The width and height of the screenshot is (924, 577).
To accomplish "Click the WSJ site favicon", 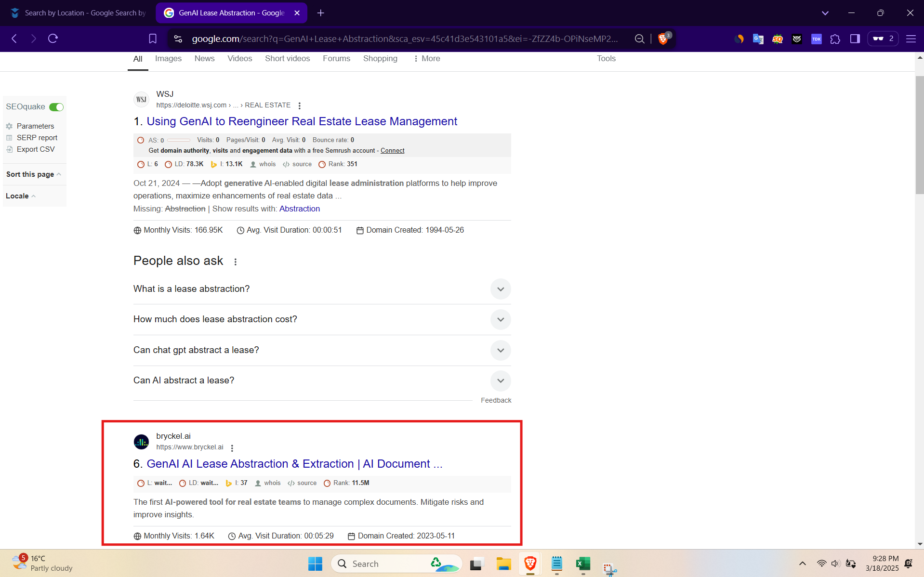I will 141,99.
